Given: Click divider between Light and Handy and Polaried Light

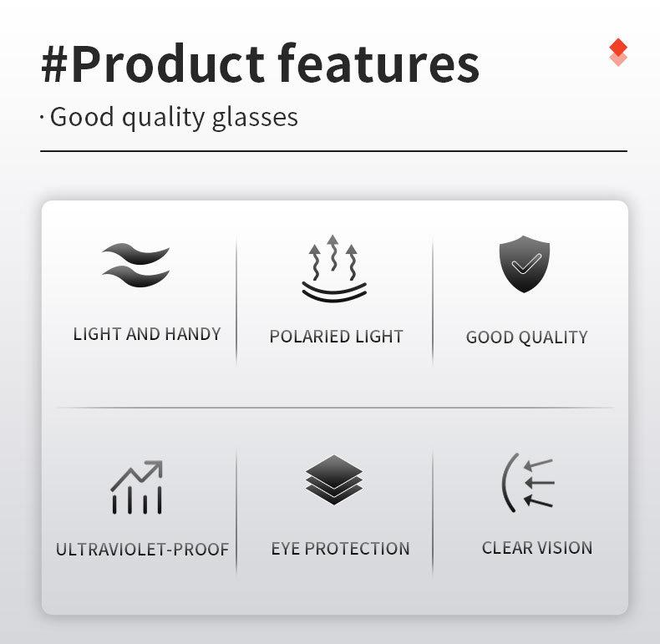Looking at the screenshot, I should point(236,301).
